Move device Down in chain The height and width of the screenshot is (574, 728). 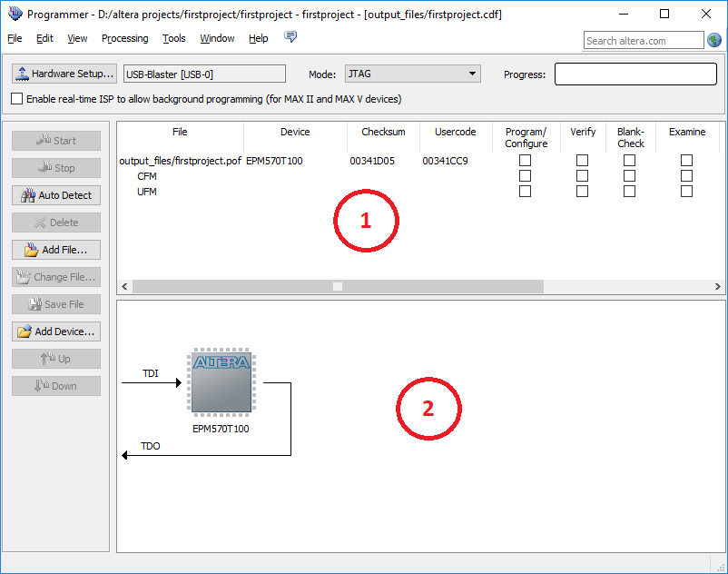click(x=56, y=386)
